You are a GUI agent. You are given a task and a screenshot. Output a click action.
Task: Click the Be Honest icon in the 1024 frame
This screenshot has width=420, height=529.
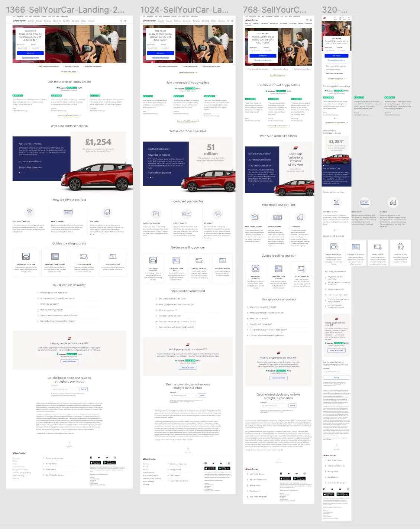[217, 214]
